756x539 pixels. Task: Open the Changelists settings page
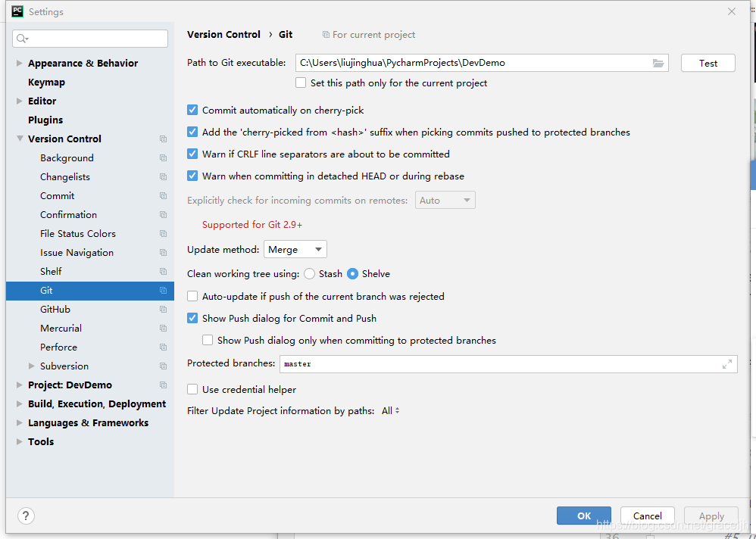(65, 177)
